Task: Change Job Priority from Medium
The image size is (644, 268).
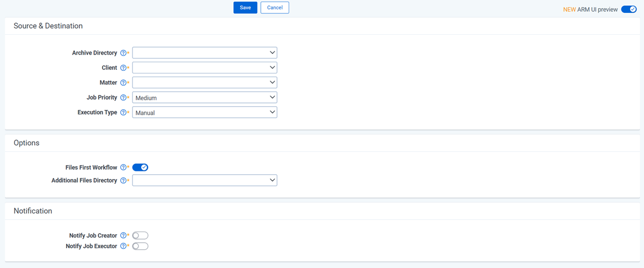Action: (x=204, y=98)
